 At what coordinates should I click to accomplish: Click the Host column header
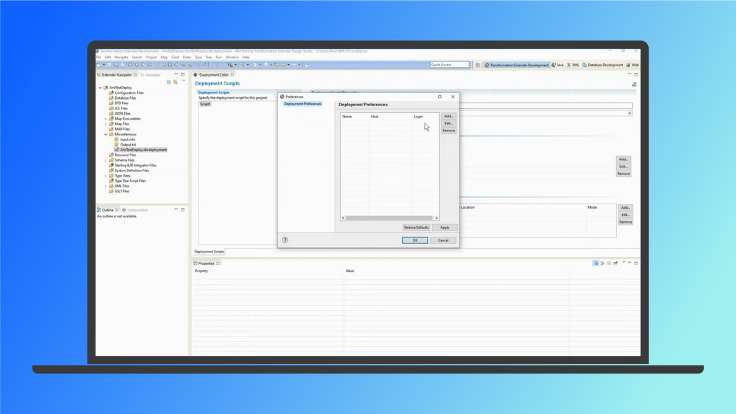(391, 116)
